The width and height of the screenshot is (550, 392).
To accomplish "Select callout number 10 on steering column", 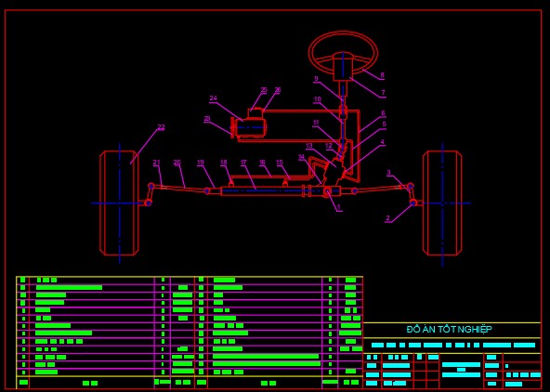I will point(317,99).
